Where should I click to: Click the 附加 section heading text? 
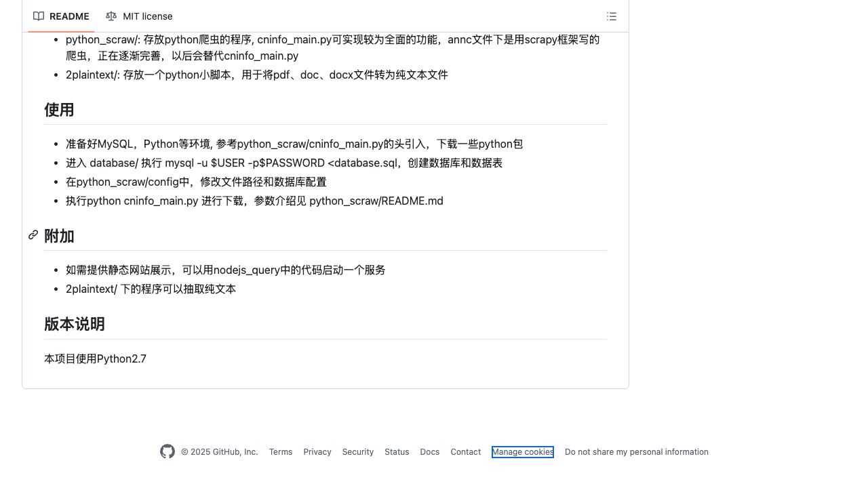59,236
